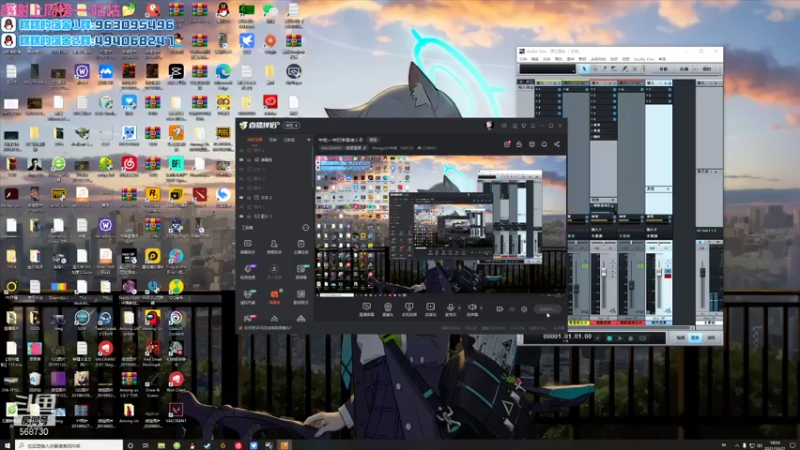Click the share icon in streaming app header

[557, 144]
